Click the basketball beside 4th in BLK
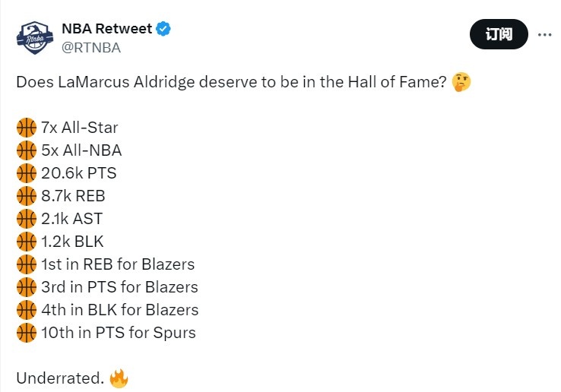Image resolution: width=561 pixels, height=392 pixels. 26,310
